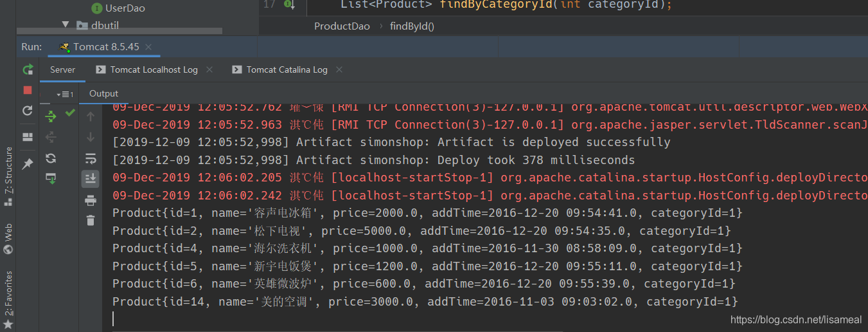868x332 pixels.
Task: Click the Structure panel icon in sidebar
Action: pyautogui.click(x=8, y=201)
